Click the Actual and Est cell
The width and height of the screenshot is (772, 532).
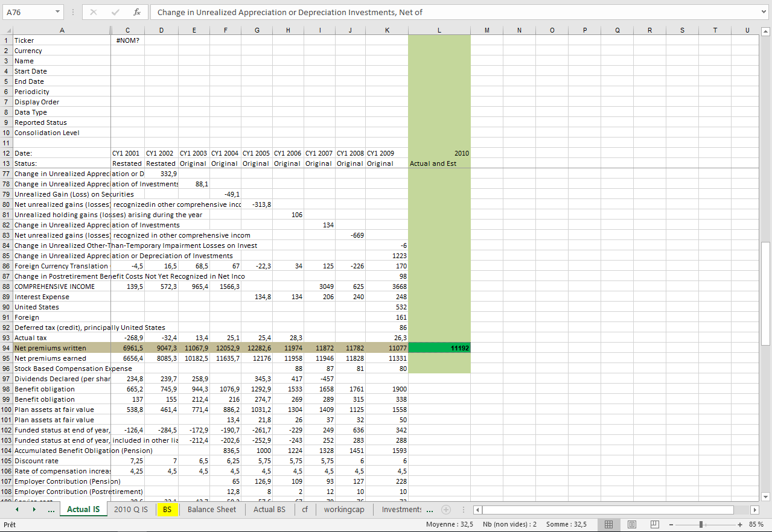pos(439,163)
